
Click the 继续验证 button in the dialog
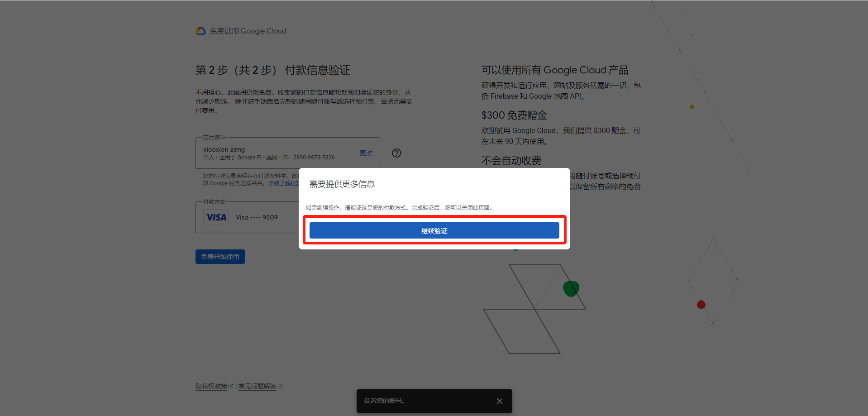click(434, 230)
